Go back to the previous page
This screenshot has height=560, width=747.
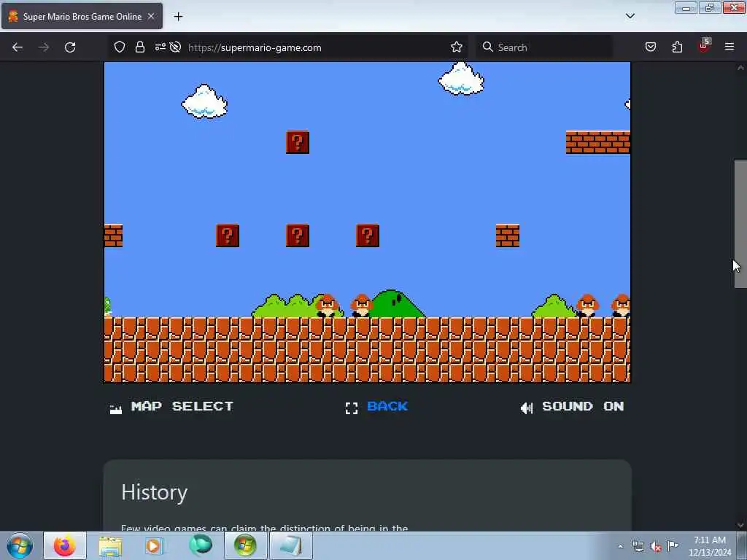pos(18,47)
